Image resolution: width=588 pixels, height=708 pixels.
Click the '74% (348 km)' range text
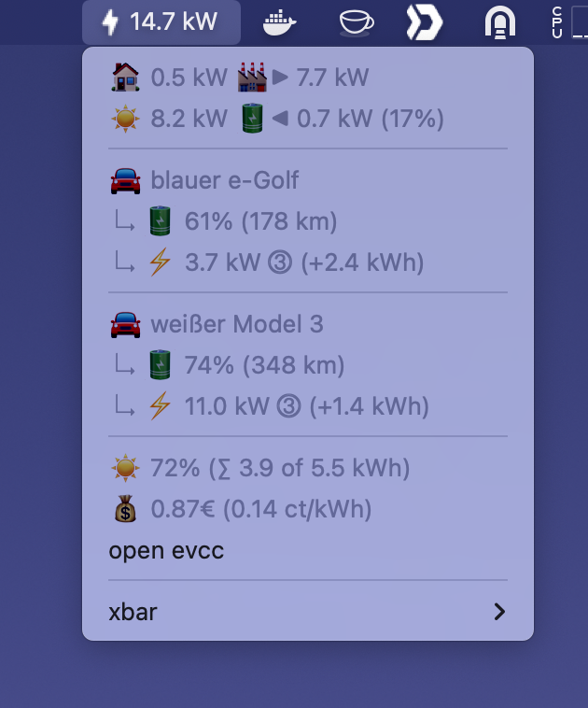point(264,365)
